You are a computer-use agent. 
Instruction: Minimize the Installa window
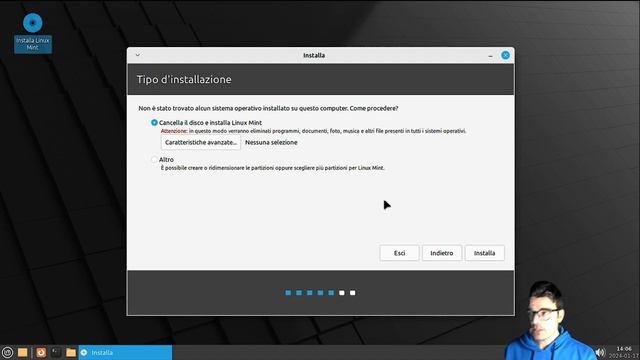coord(491,56)
